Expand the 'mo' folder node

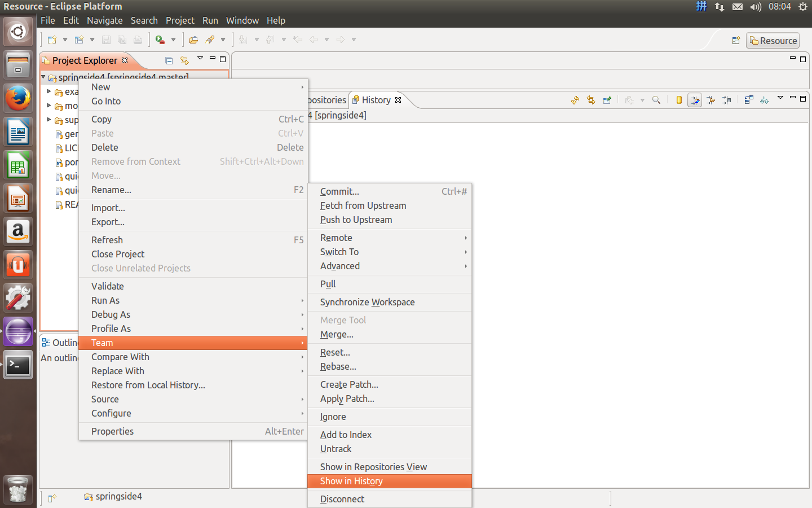(x=49, y=106)
